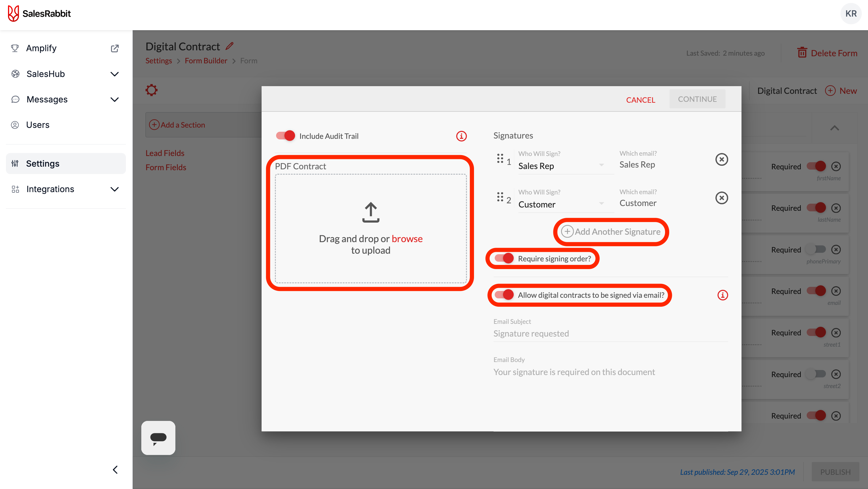Open Amplify external link icon
Viewport: 868px width, 489px height.
click(115, 48)
